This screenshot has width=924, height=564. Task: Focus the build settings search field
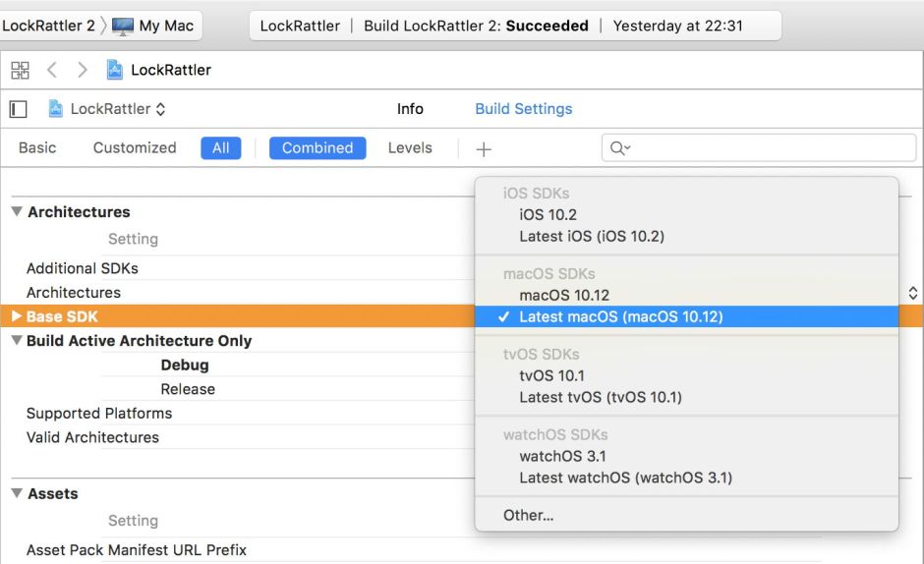[x=759, y=148]
